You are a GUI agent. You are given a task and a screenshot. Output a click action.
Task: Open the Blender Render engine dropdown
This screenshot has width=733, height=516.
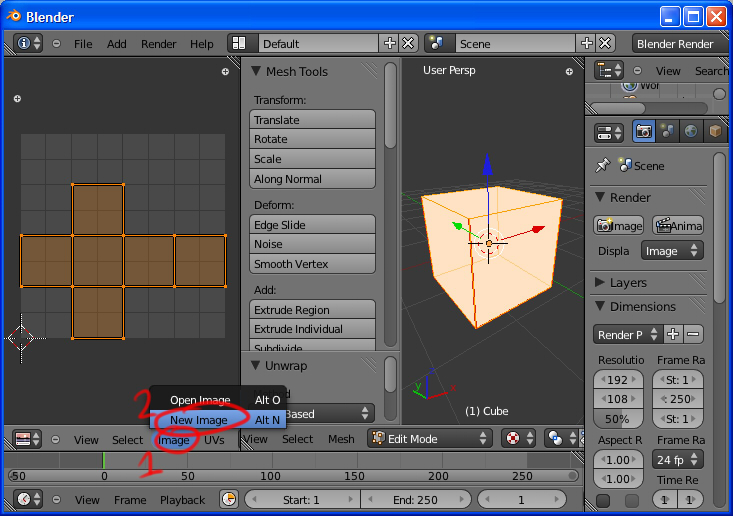(x=679, y=44)
